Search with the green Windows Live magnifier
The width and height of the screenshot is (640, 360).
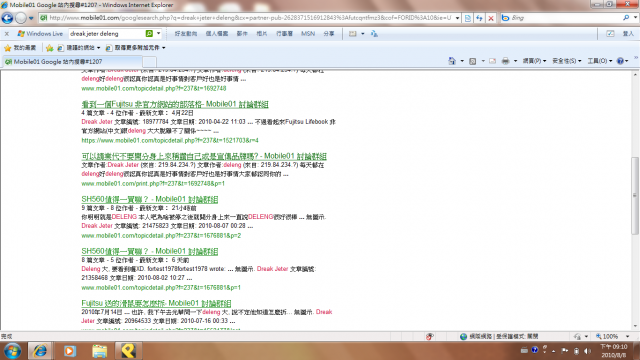click(149, 34)
